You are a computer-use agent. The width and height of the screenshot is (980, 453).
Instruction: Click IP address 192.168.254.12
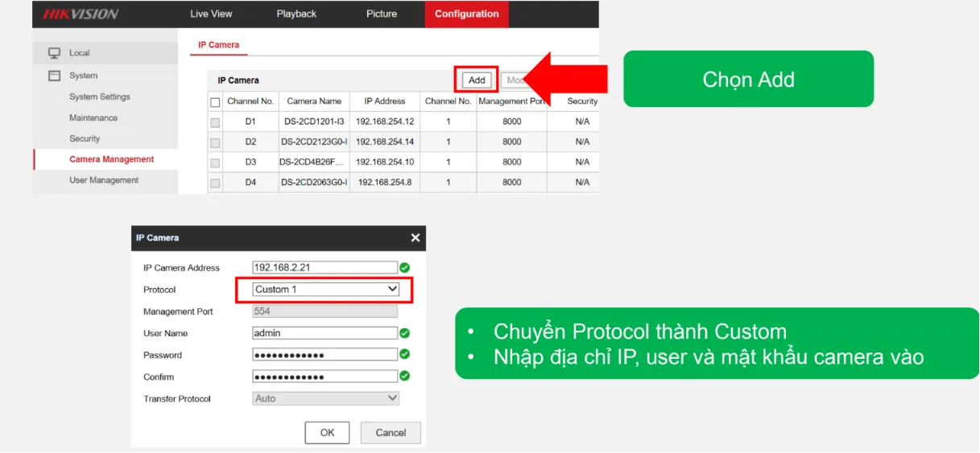point(385,121)
